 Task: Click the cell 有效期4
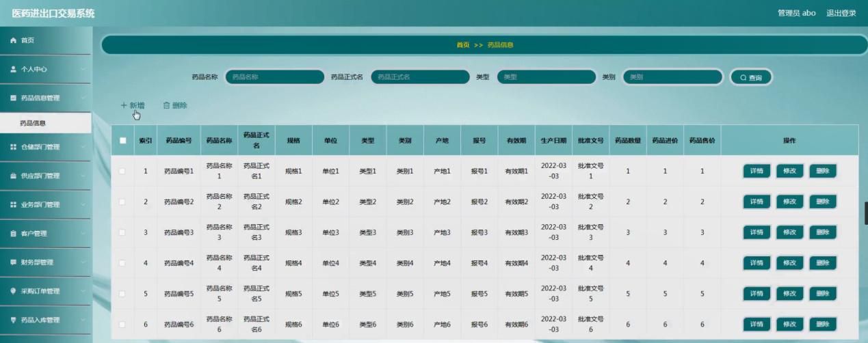516,263
